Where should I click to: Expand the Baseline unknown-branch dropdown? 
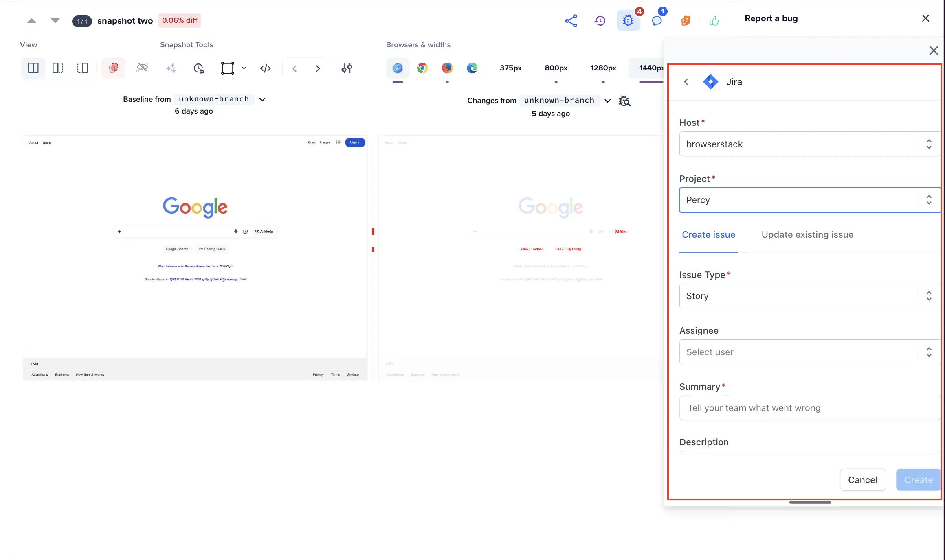(262, 99)
